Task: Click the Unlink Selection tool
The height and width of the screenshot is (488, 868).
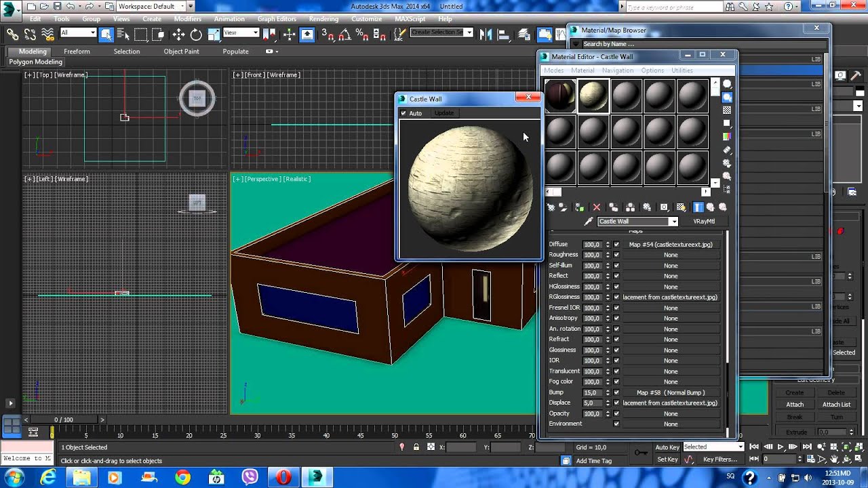Action: [x=30, y=34]
